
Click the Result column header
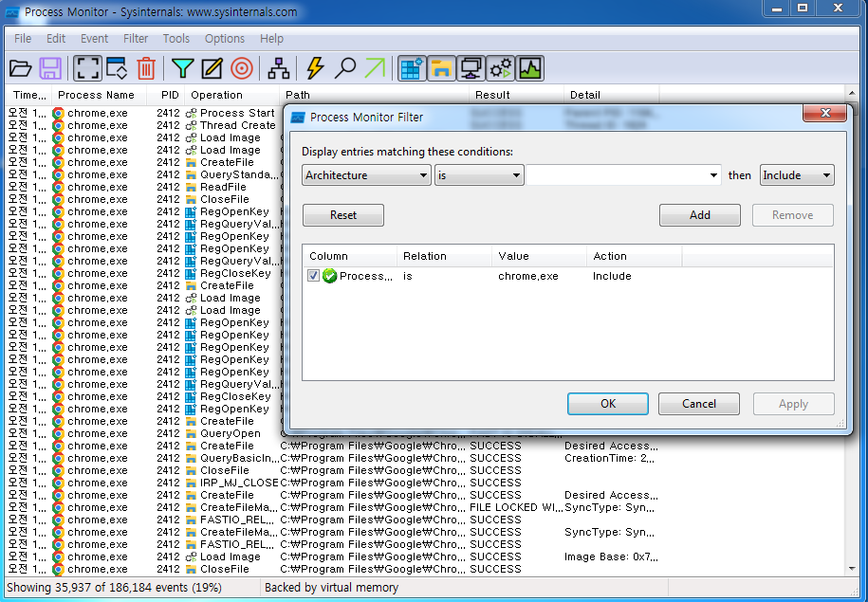coord(516,95)
